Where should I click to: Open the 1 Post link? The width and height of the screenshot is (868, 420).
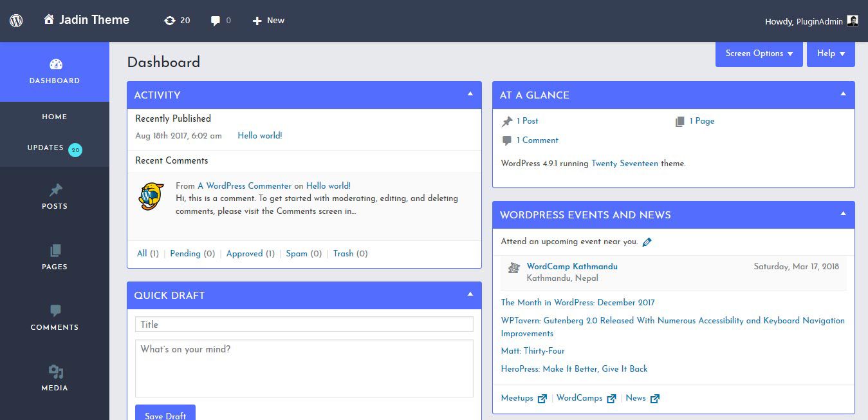(x=528, y=121)
